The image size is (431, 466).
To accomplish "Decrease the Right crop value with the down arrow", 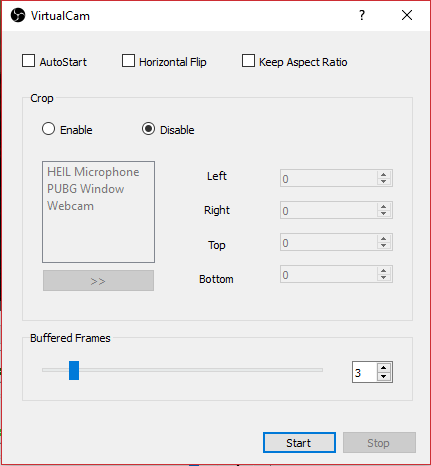I will [384, 214].
